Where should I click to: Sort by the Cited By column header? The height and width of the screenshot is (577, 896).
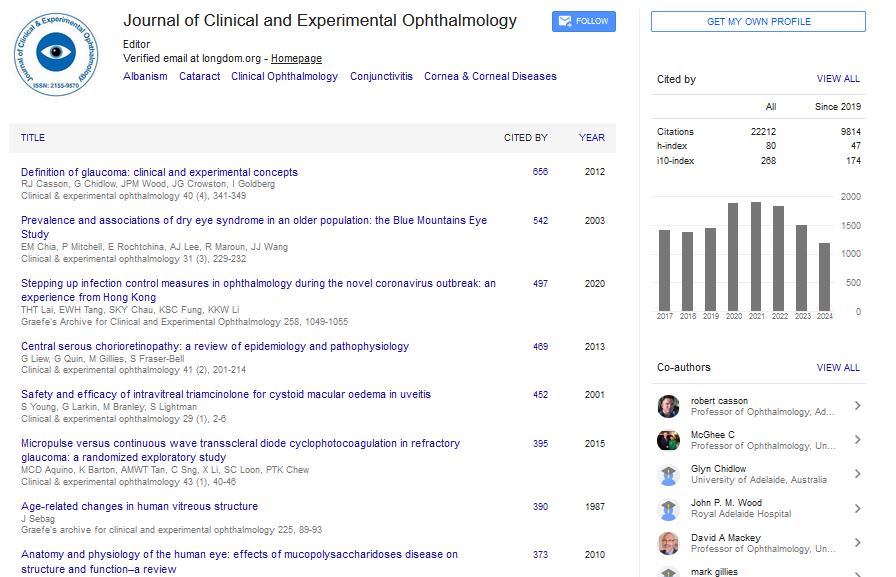pyautogui.click(x=525, y=138)
